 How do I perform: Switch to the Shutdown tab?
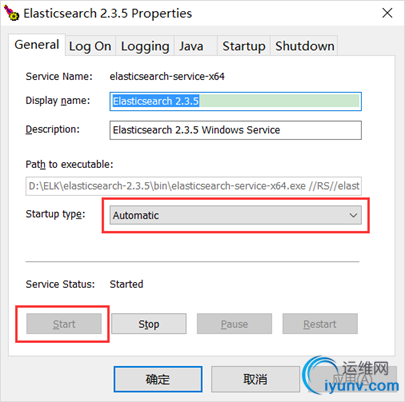click(x=304, y=46)
